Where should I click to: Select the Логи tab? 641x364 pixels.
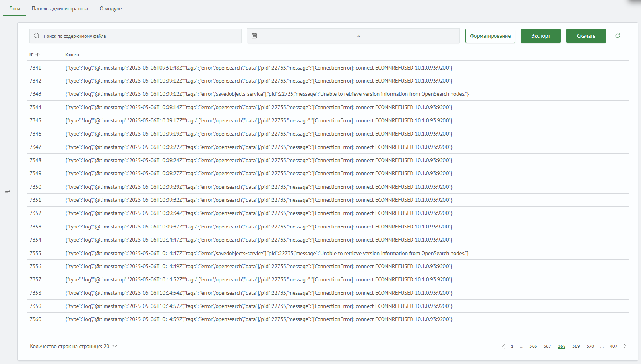click(x=15, y=8)
